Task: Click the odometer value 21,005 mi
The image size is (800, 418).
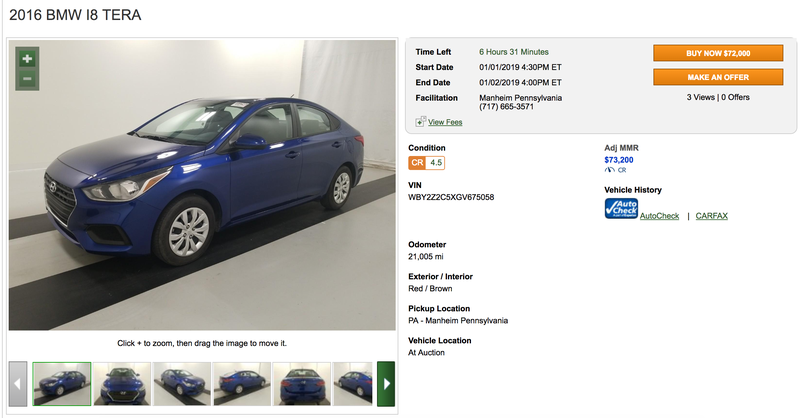Action: click(x=426, y=257)
